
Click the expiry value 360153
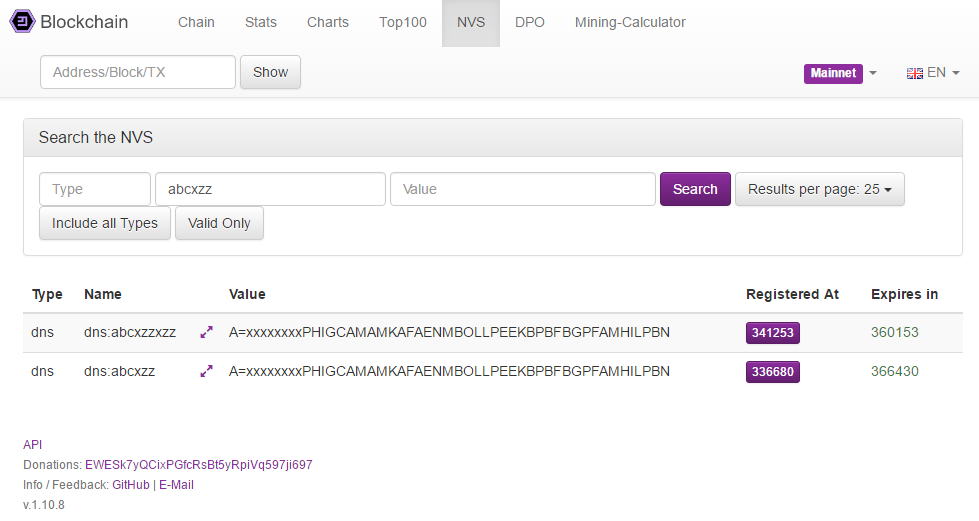pyautogui.click(x=895, y=332)
